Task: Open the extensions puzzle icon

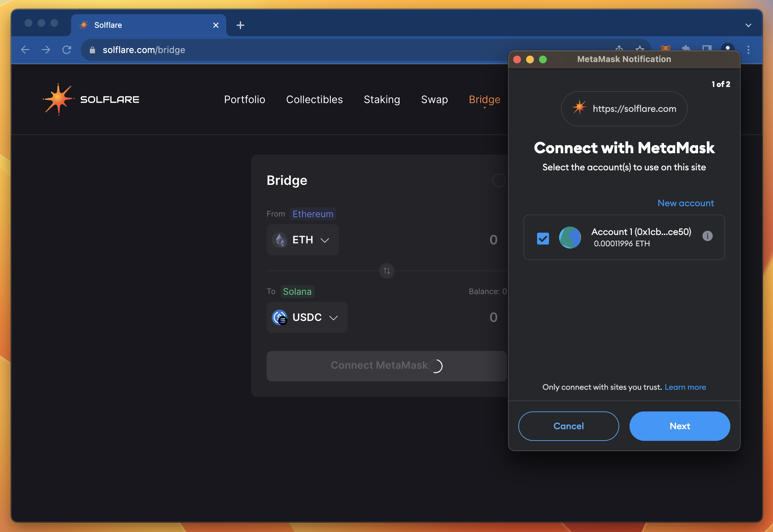Action: [686, 48]
